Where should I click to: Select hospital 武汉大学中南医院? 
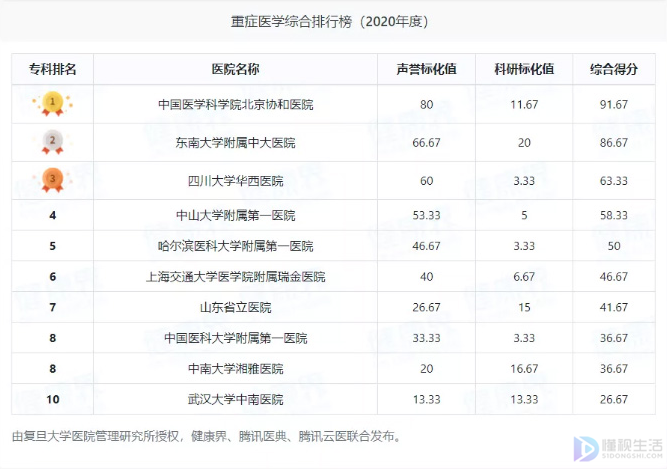(236, 399)
